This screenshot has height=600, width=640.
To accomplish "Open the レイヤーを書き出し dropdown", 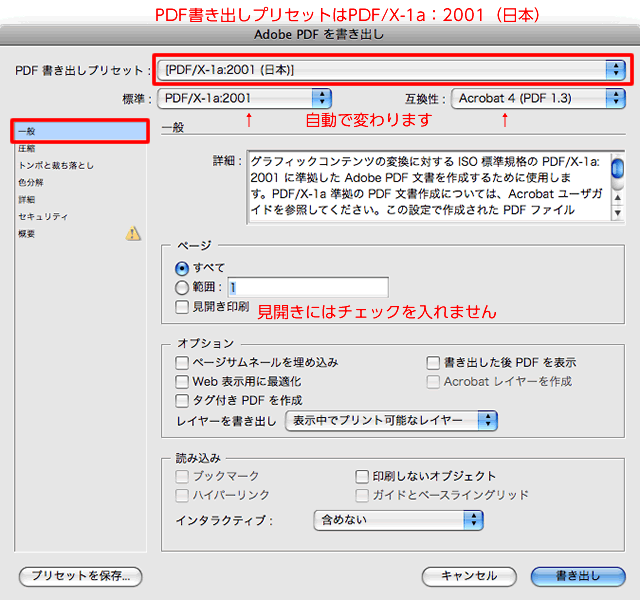I will pos(391,420).
